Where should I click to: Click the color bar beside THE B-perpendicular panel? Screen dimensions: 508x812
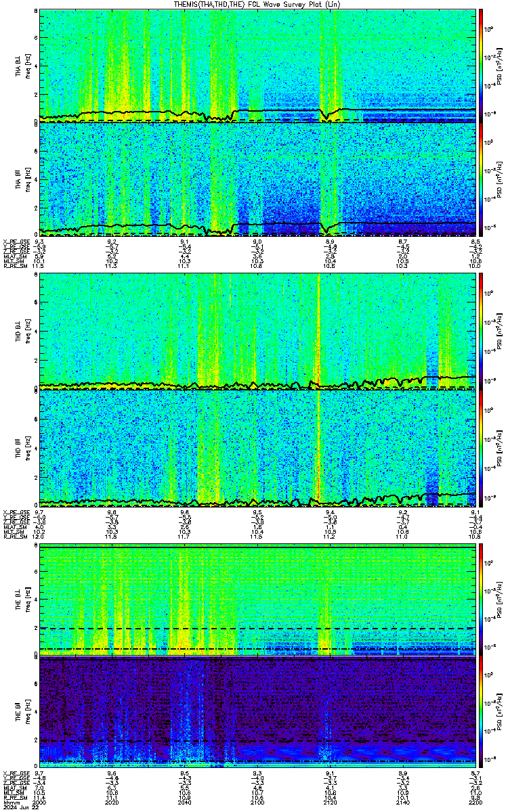[481, 599]
